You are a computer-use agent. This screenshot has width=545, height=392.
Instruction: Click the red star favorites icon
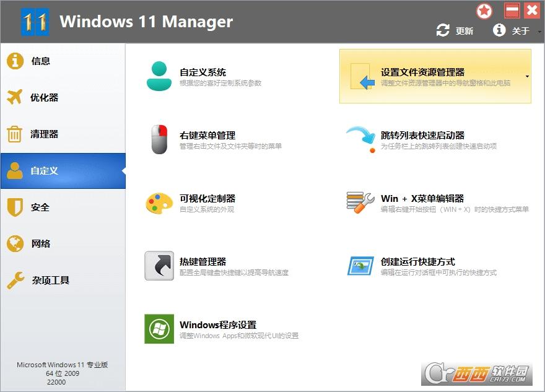484,11
